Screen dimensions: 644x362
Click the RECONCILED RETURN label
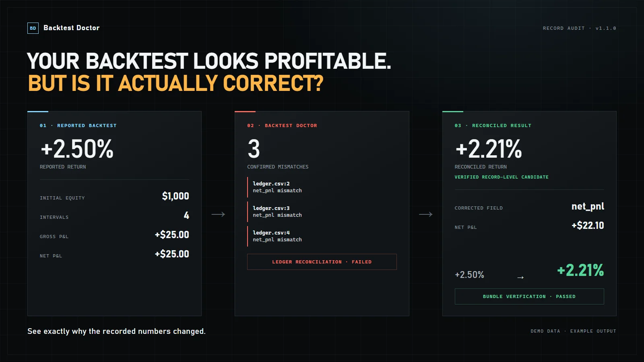pyautogui.click(x=481, y=167)
